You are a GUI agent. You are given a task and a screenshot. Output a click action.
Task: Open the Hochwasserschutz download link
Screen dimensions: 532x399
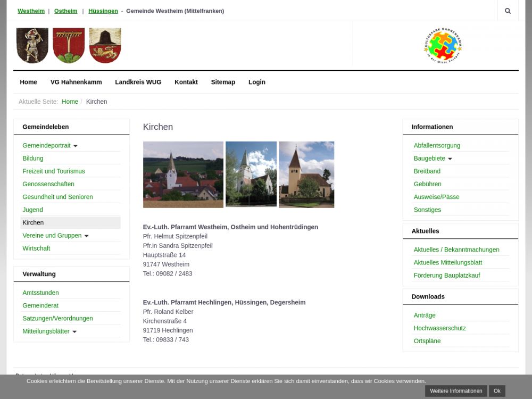tap(439, 328)
